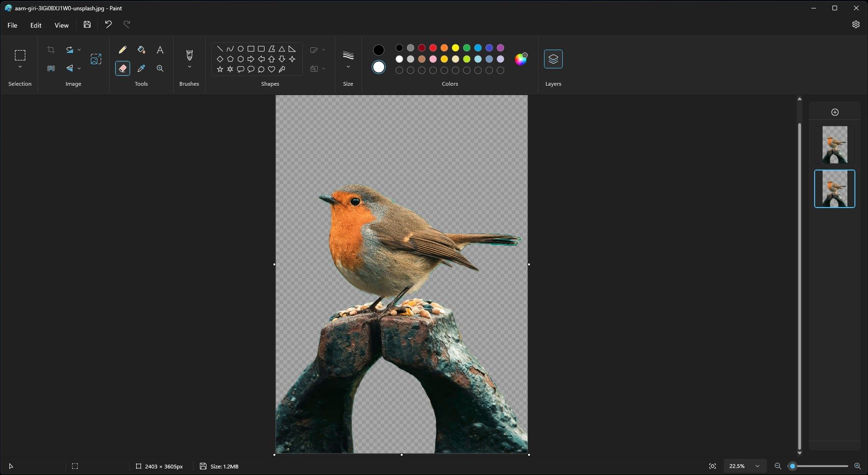Viewport: 868px width, 475px height.
Task: Select the rectangle shape
Action: (251, 48)
